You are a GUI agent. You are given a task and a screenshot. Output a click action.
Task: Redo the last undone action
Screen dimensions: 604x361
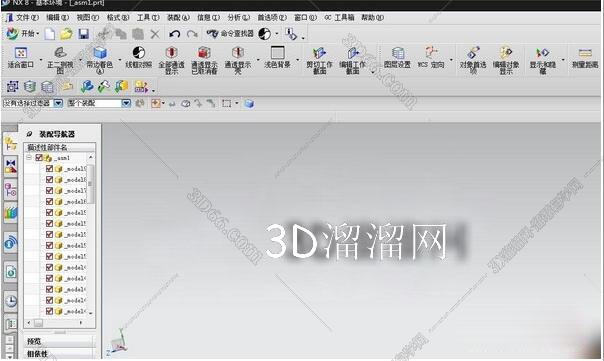[x=192, y=34]
